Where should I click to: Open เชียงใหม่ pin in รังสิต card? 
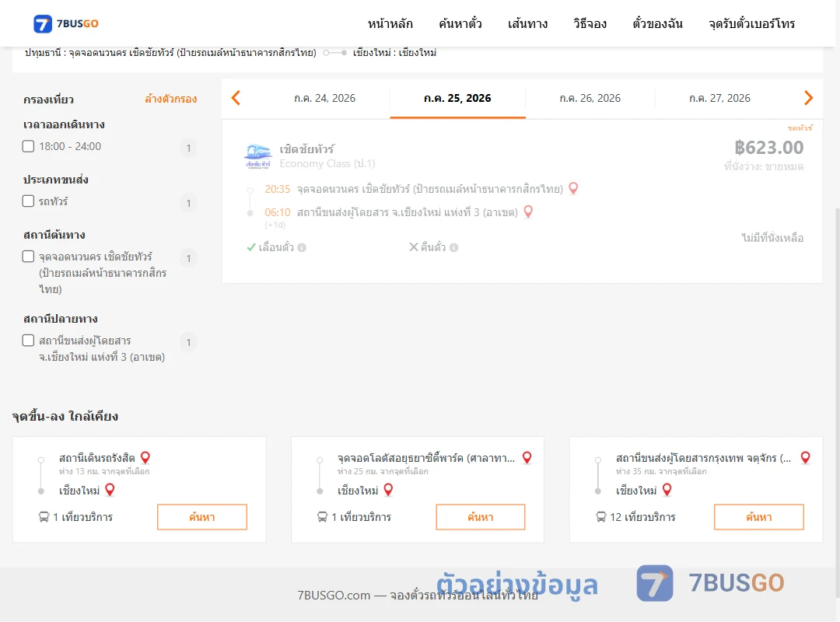point(110,490)
